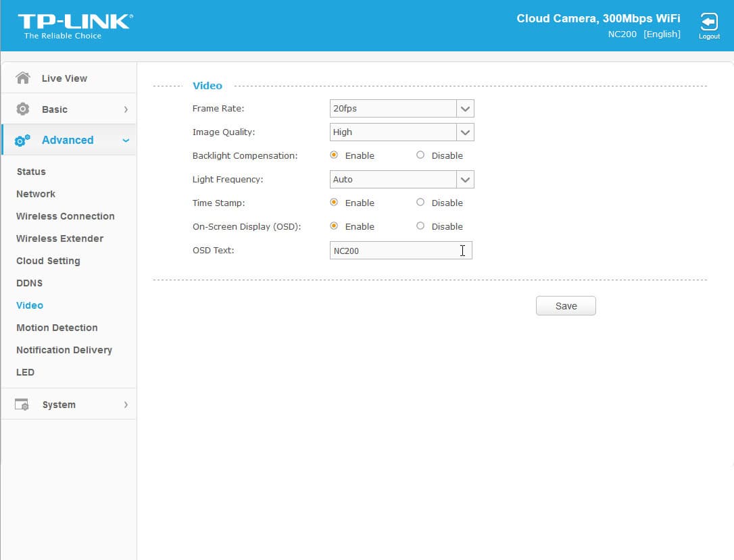Open the DDNS page
This screenshot has width=734, height=560.
(30, 283)
